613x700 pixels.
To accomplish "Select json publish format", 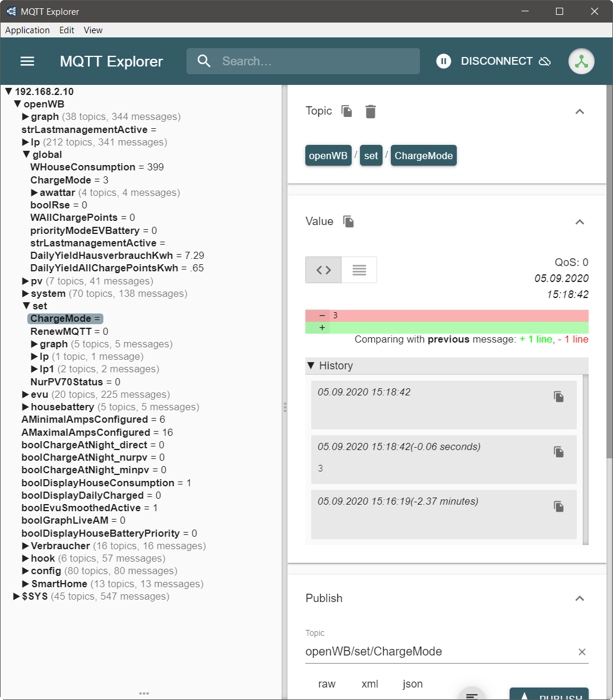I will click(x=412, y=684).
